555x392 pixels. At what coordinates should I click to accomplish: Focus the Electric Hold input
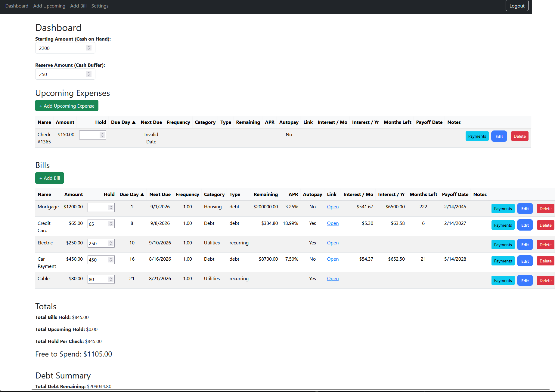tap(101, 243)
